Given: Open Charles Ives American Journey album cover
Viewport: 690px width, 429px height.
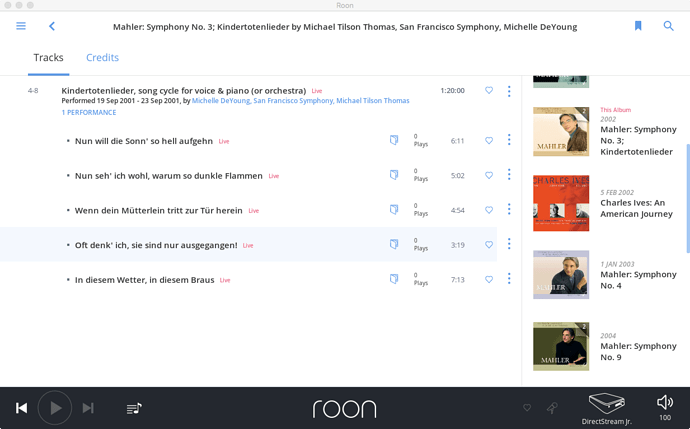Looking at the screenshot, I should click(x=561, y=203).
